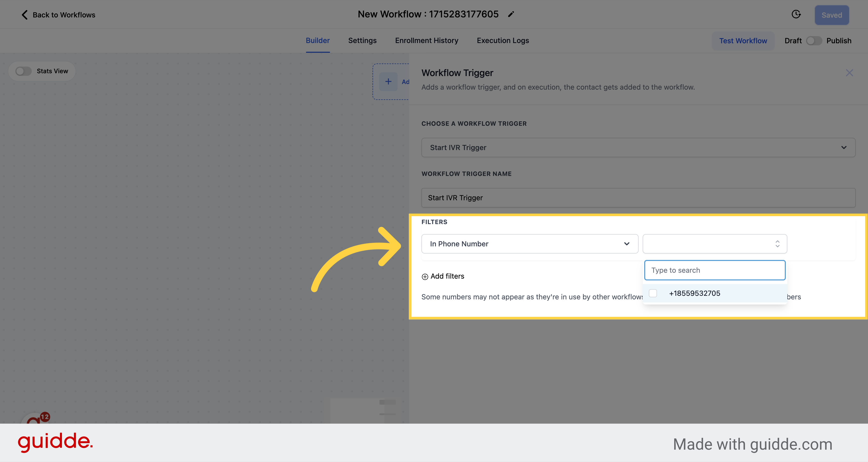Screen dimensions: 868x462
Task: Expand the Start IVR Trigger dropdown
Action: click(x=638, y=148)
